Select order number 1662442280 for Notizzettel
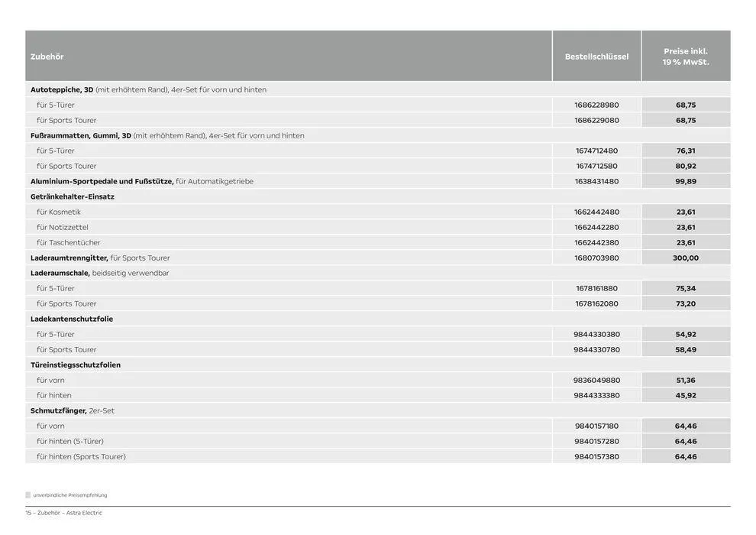Screen dimensions: 756x535 596,227
